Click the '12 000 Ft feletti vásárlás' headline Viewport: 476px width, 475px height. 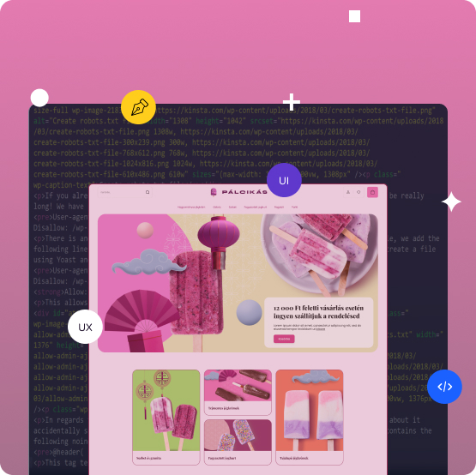point(318,312)
